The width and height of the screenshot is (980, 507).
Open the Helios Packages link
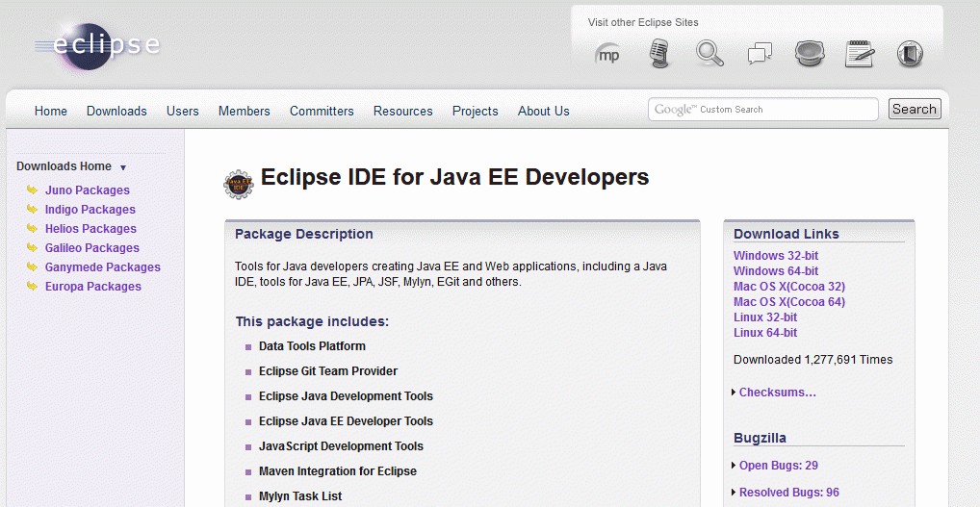pos(90,229)
